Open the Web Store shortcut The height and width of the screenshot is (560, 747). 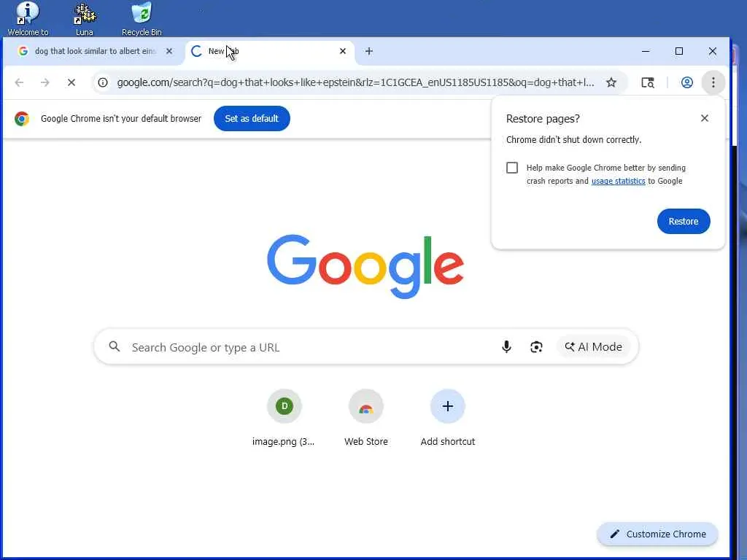click(366, 418)
